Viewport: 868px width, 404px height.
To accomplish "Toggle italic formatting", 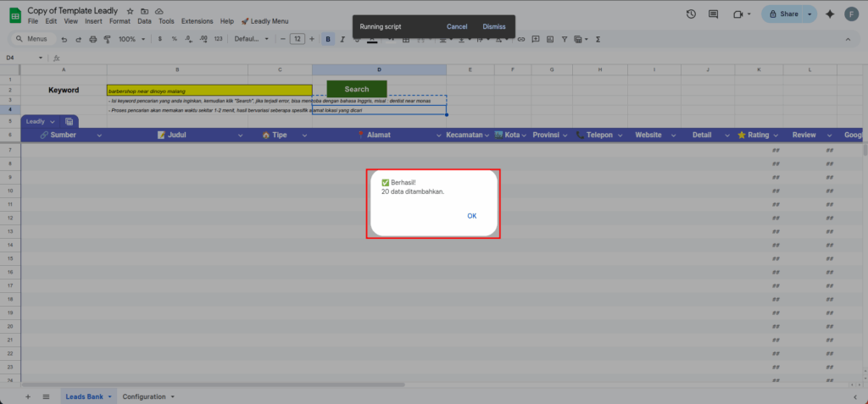I will (x=342, y=39).
